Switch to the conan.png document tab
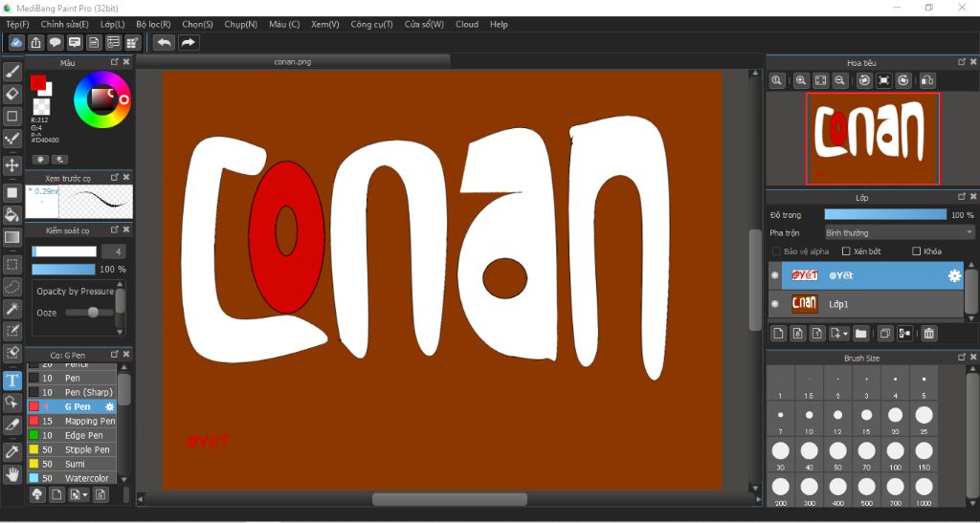 293,62
